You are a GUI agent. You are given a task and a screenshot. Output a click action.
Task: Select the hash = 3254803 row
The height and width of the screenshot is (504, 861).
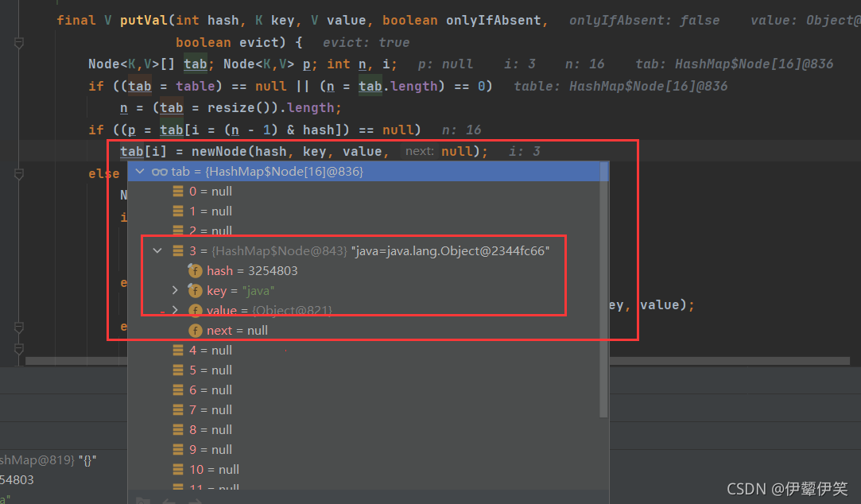click(x=364, y=270)
